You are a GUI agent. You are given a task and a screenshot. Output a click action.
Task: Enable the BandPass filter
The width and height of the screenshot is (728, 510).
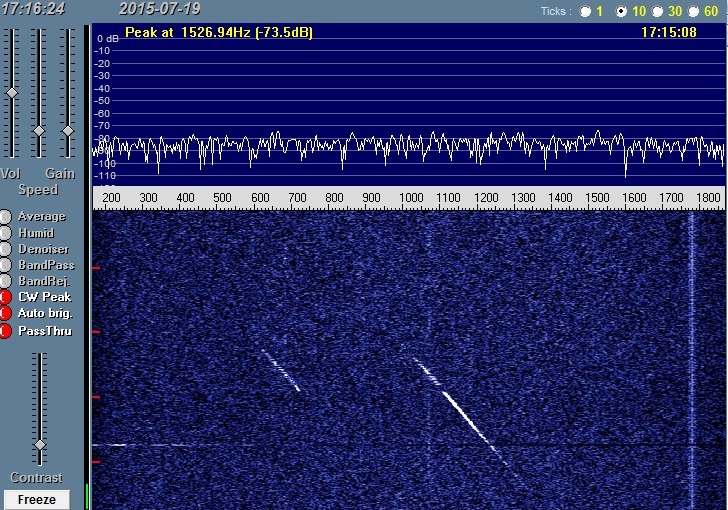click(6, 264)
